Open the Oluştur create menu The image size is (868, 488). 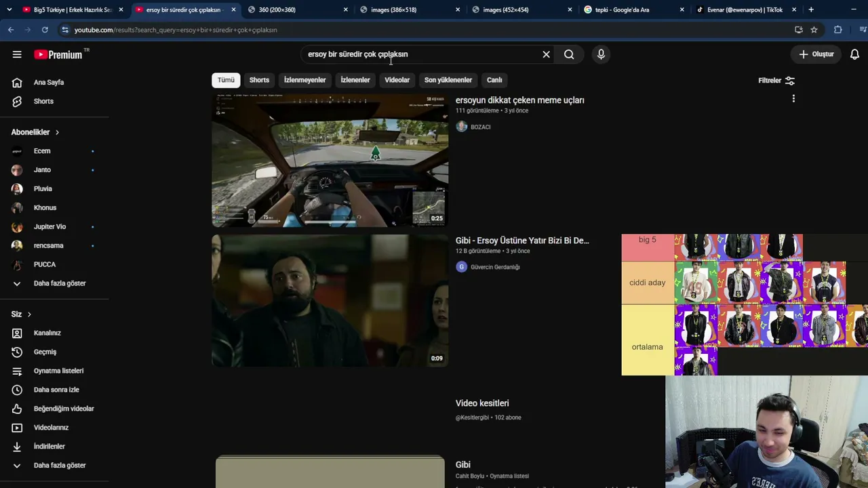[816, 54]
